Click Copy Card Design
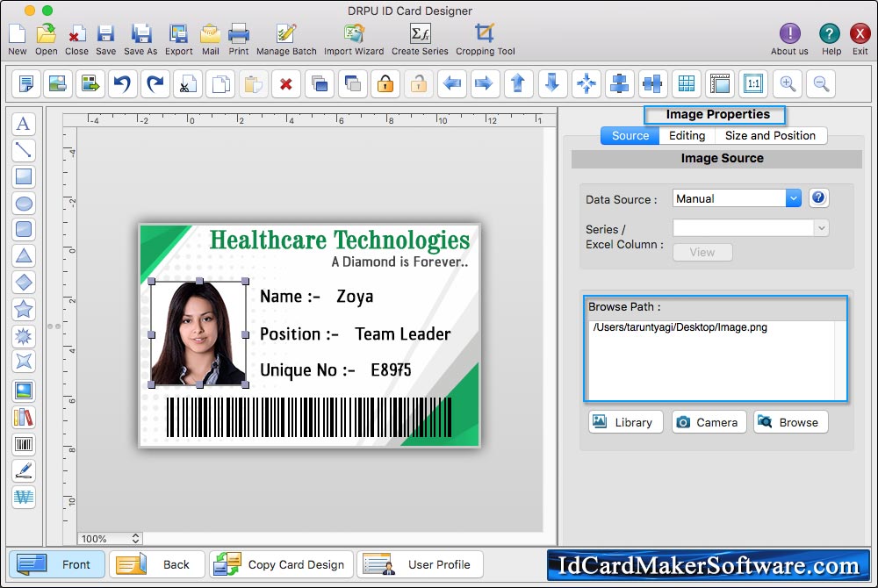The height and width of the screenshot is (588, 878). (x=282, y=564)
